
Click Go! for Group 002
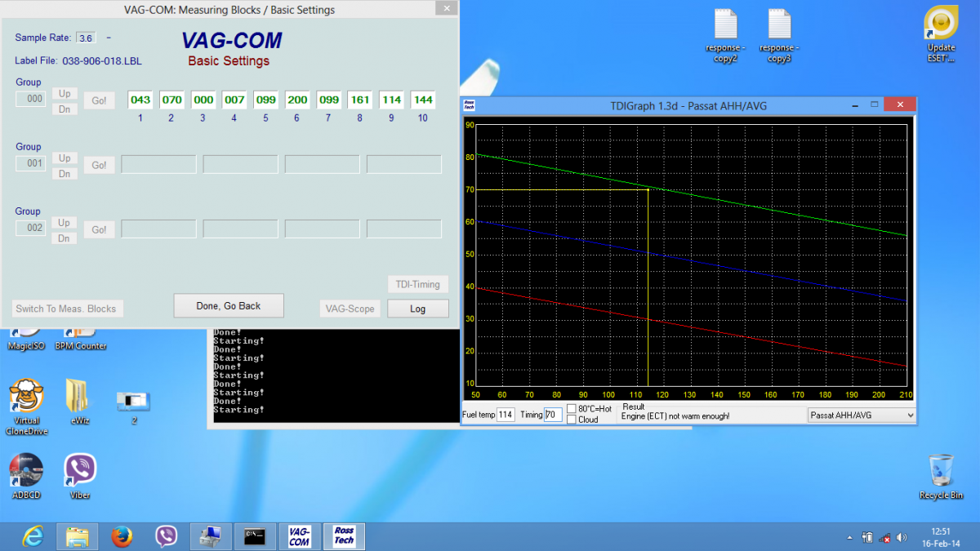[99, 229]
